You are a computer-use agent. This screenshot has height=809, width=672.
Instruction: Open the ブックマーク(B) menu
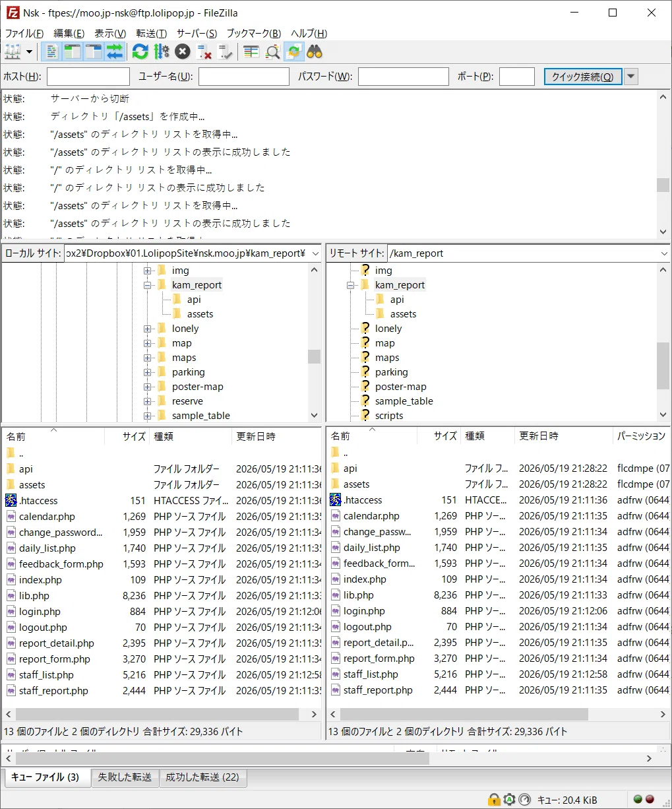coord(254,33)
